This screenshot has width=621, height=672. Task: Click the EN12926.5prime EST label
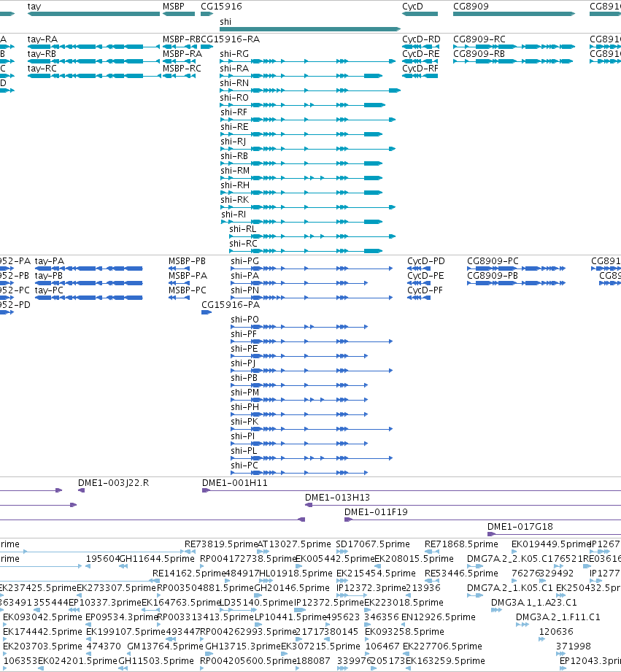[x=439, y=617]
